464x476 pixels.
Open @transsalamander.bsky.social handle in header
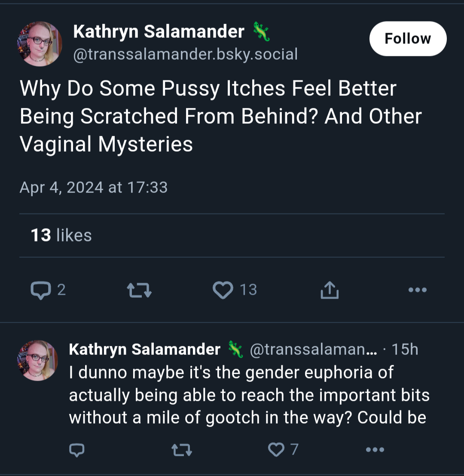click(x=186, y=54)
